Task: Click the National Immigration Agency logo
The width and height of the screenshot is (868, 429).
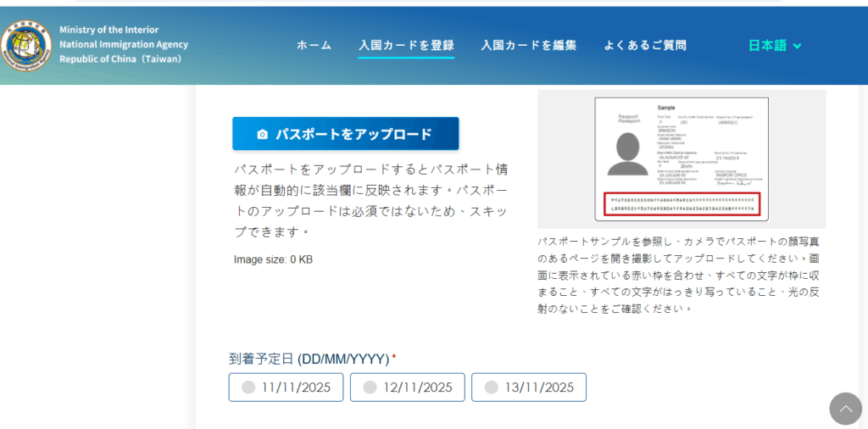Action: point(26,45)
